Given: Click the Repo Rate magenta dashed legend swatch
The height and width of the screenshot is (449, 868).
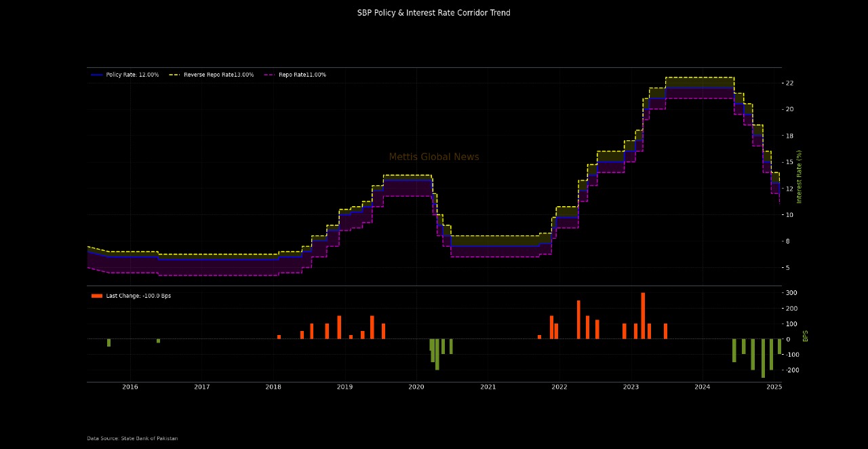Looking at the screenshot, I should pos(269,75).
